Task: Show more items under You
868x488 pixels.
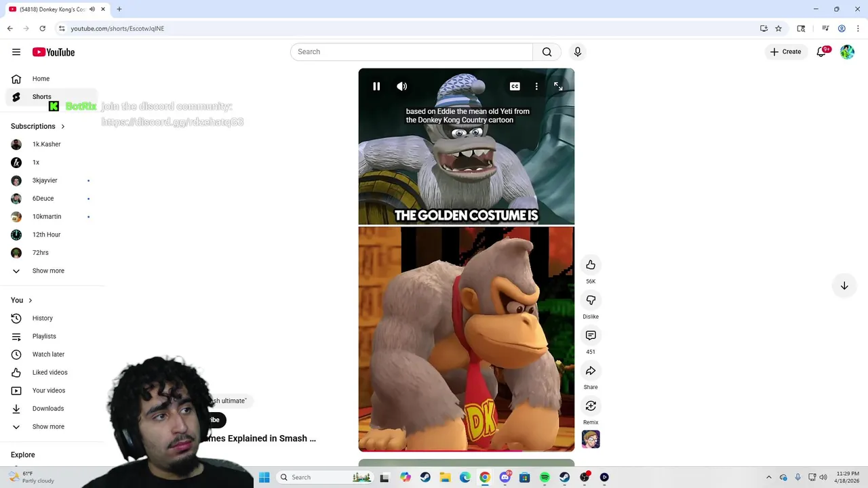Action: (x=51, y=427)
